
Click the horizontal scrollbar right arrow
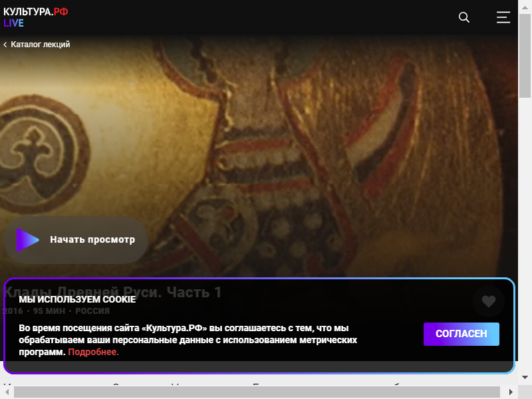pos(511,392)
